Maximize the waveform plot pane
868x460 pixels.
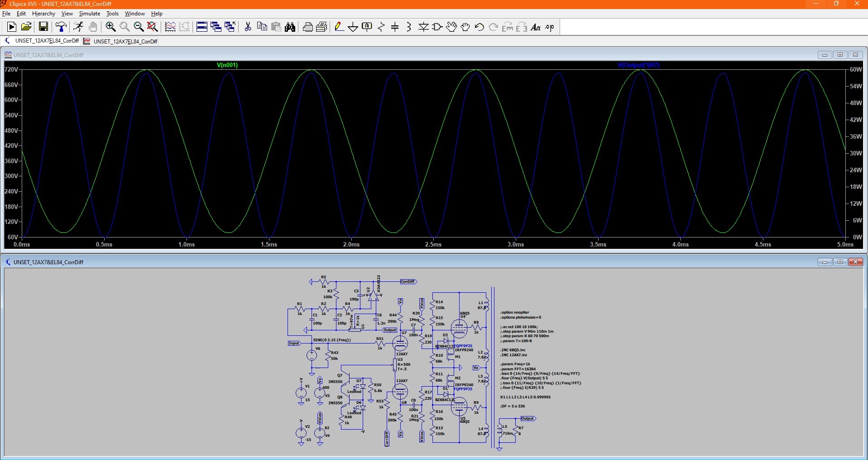[x=840, y=55]
